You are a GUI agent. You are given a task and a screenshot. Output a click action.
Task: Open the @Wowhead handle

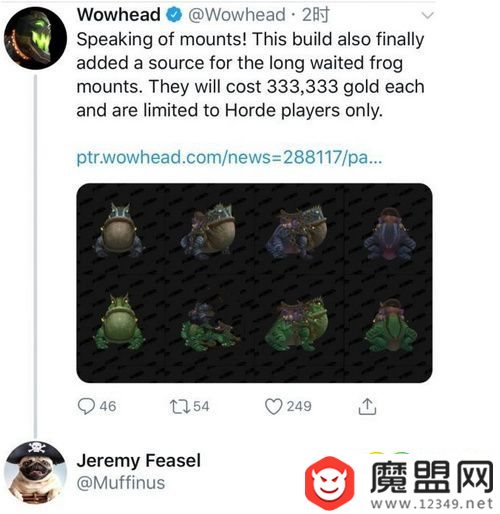pyautogui.click(x=237, y=15)
